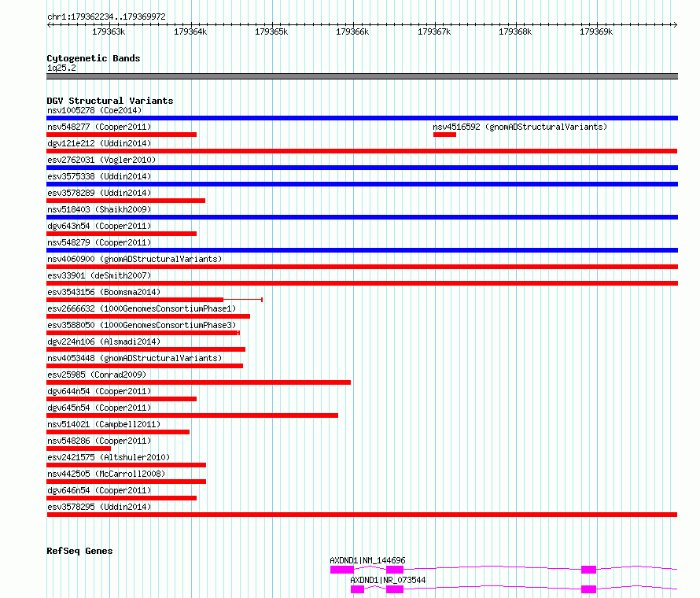Click esv3578289 (Uddin2014) label

click(x=99, y=193)
